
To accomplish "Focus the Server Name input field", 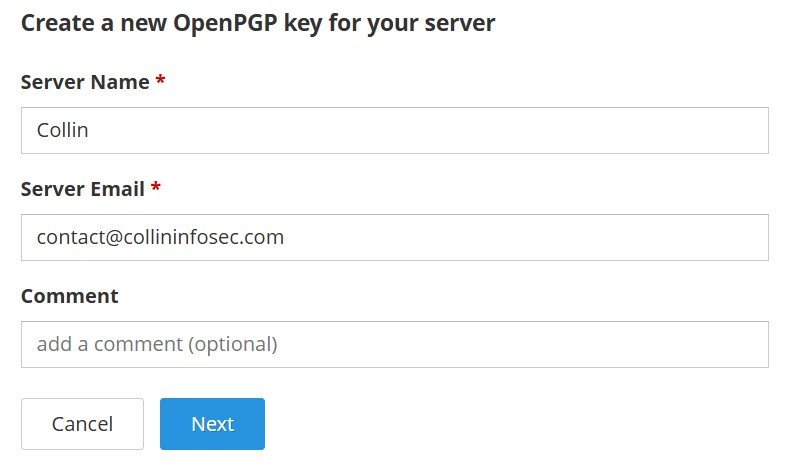I will (394, 131).
